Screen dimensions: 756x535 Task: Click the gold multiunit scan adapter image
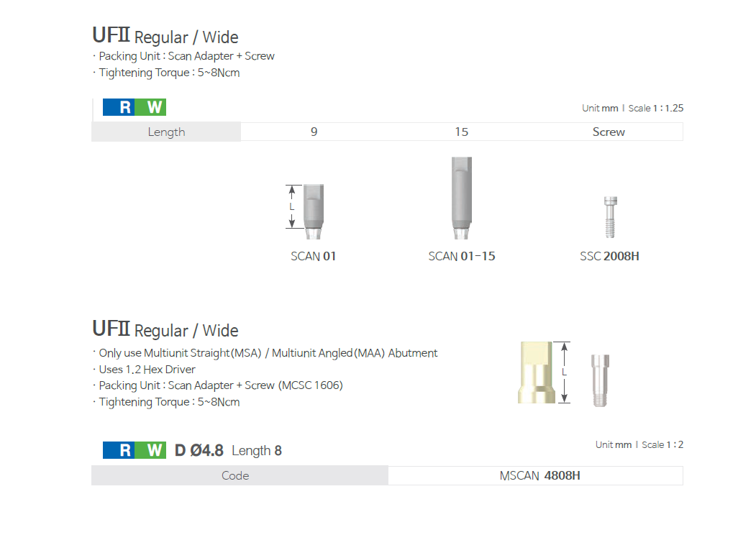pos(537,372)
